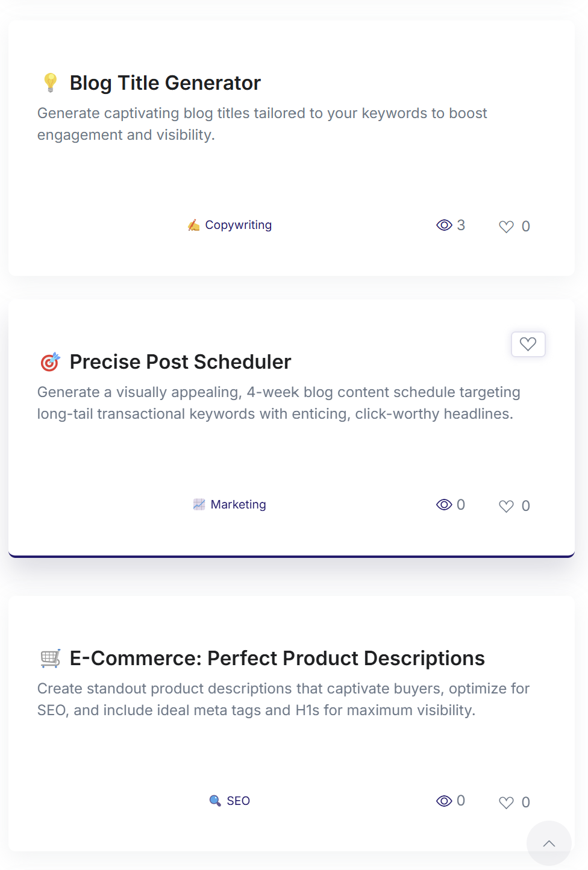This screenshot has height=870, width=588.
Task: Like the Blog Title Generator via its heart counter
Action: pos(507,227)
